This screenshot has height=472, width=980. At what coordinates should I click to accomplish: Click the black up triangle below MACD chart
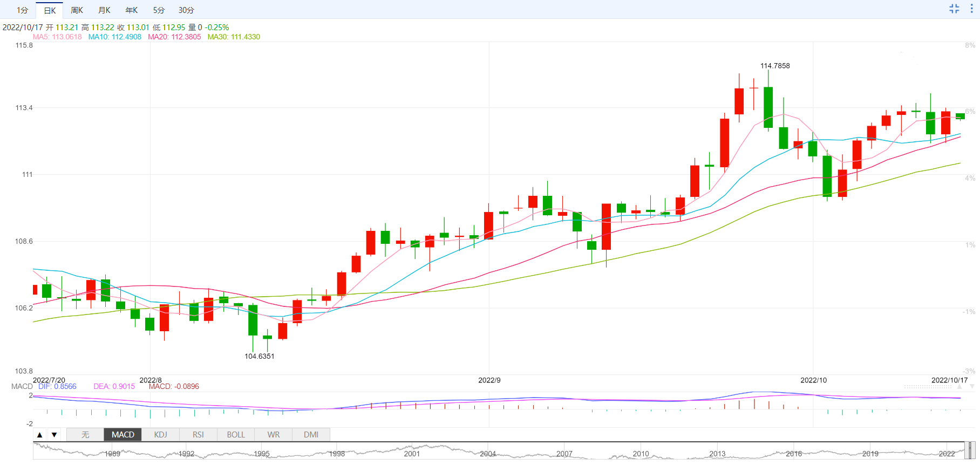coord(40,435)
